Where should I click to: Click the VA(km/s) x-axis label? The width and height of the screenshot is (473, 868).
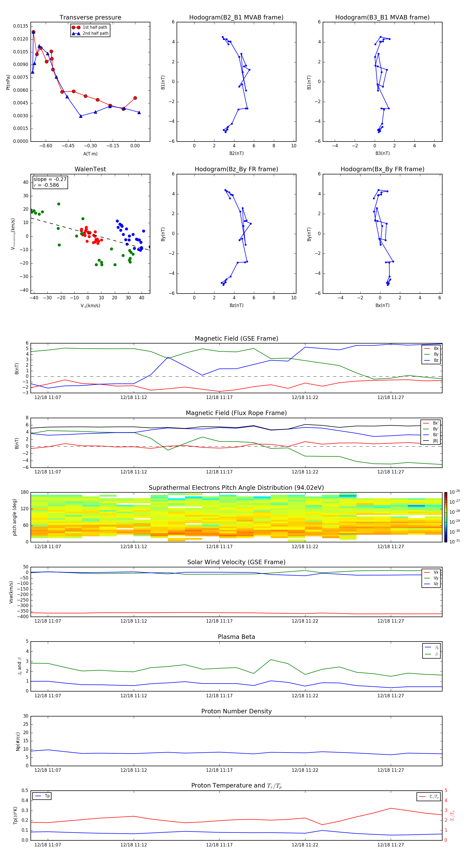pos(90,306)
